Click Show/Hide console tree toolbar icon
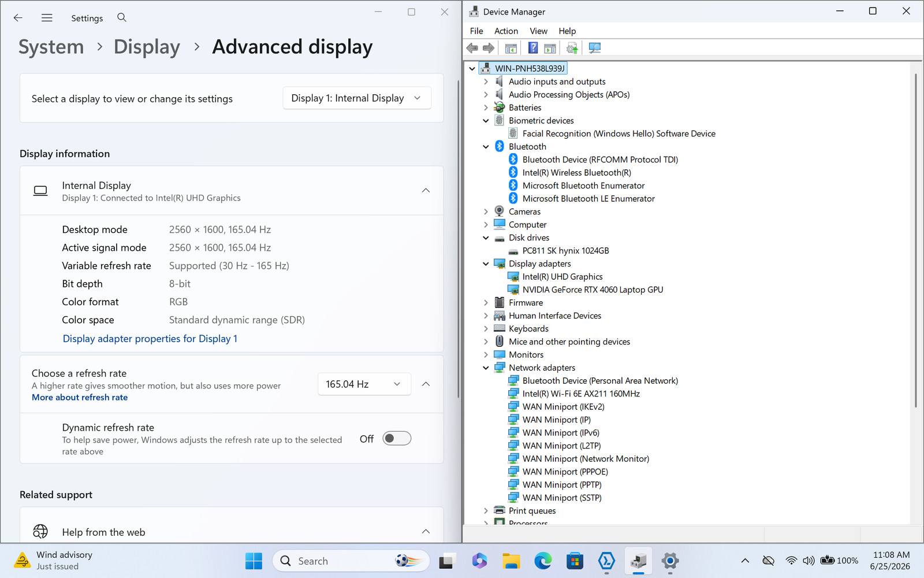This screenshot has height=578, width=924. (x=511, y=48)
